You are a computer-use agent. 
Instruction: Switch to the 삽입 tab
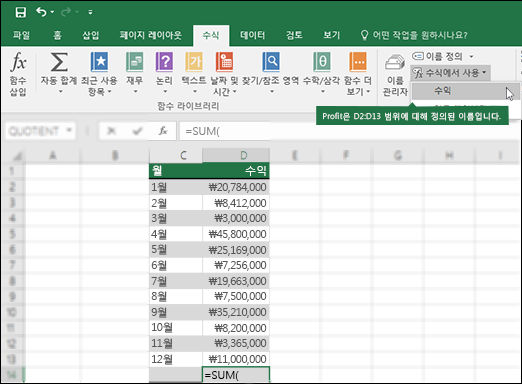point(91,35)
